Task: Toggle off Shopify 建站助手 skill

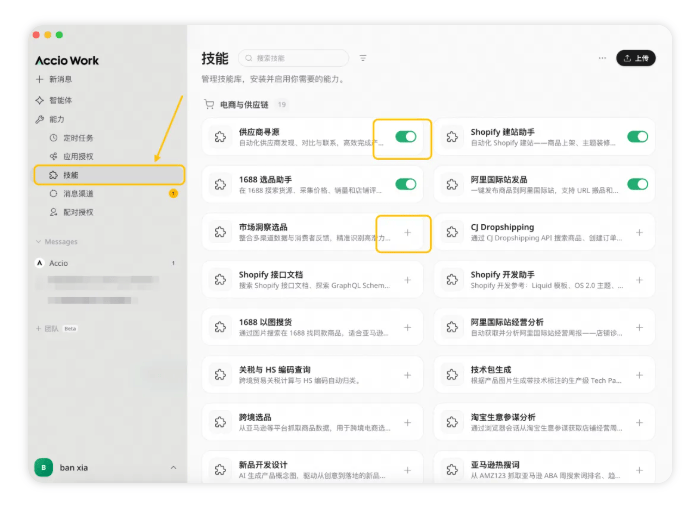Action: click(637, 137)
